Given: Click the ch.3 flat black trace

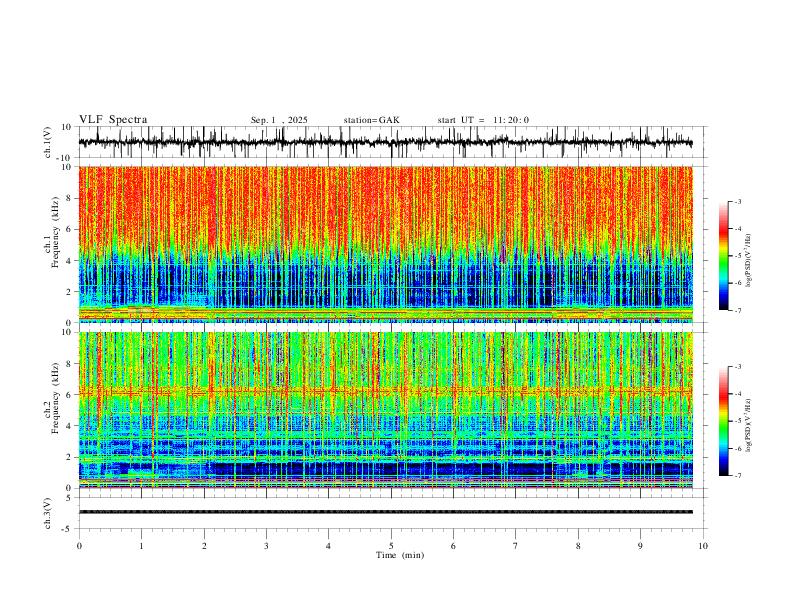Looking at the screenshot, I should point(385,512).
